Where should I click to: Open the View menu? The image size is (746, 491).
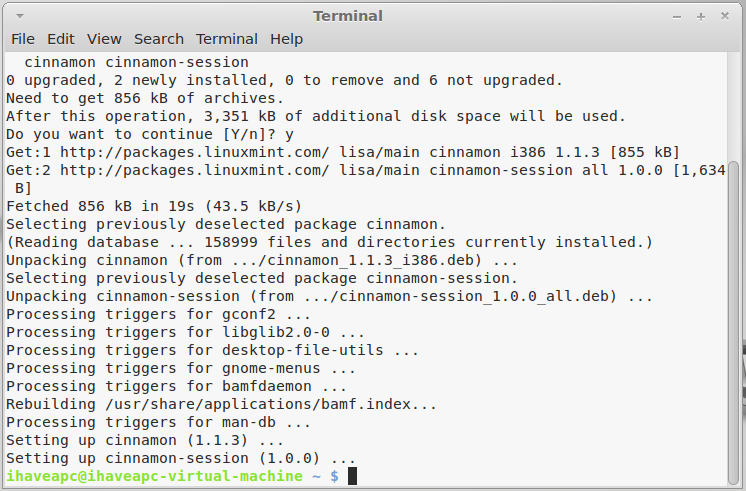click(104, 39)
